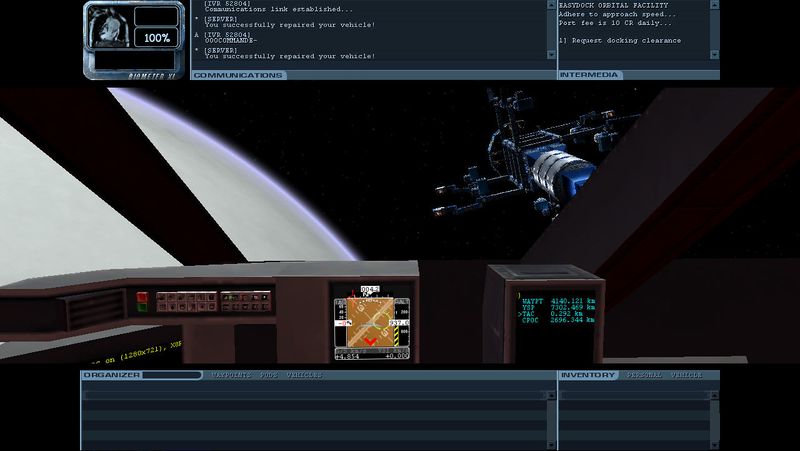Click the red chevron on the nav display
The width and height of the screenshot is (800, 451).
point(370,340)
